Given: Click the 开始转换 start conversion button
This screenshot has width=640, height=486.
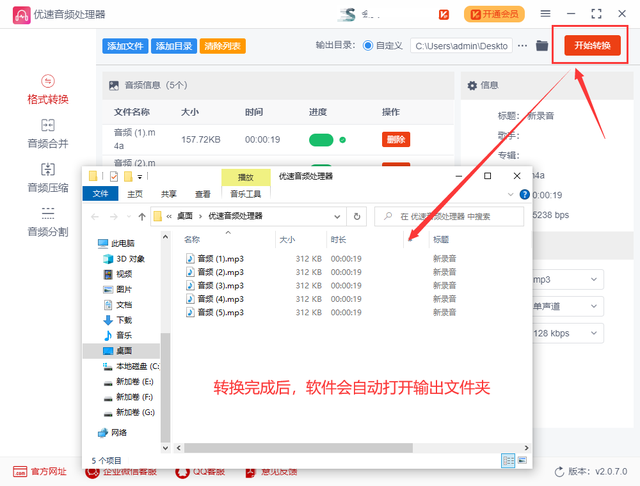Looking at the screenshot, I should click(x=592, y=45).
